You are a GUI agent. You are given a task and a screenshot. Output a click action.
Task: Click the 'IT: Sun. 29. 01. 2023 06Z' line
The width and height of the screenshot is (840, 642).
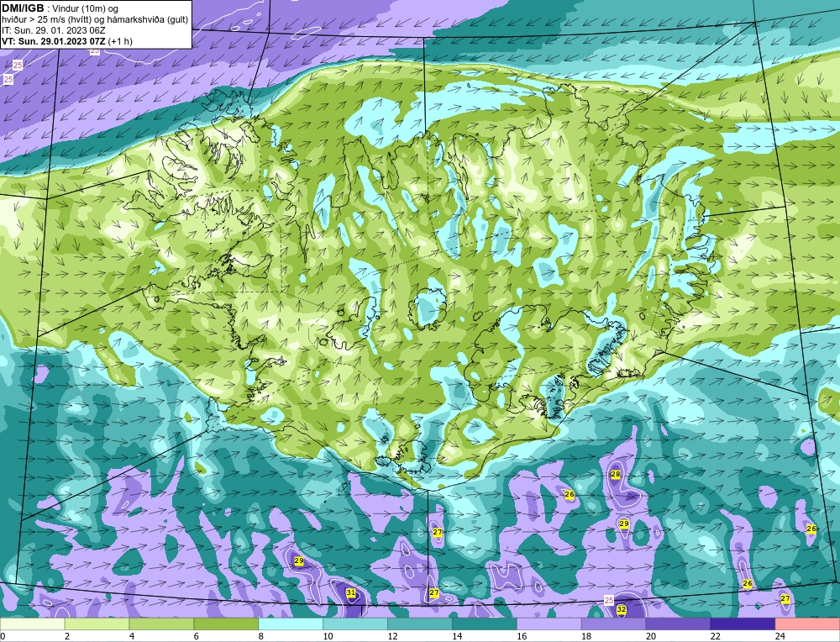click(54, 30)
